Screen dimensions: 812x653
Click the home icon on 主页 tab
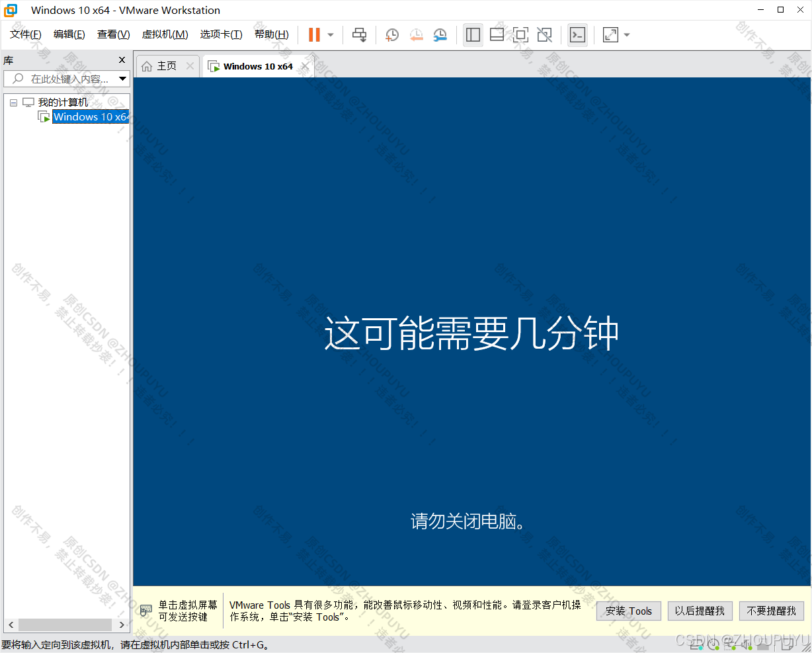click(x=147, y=66)
